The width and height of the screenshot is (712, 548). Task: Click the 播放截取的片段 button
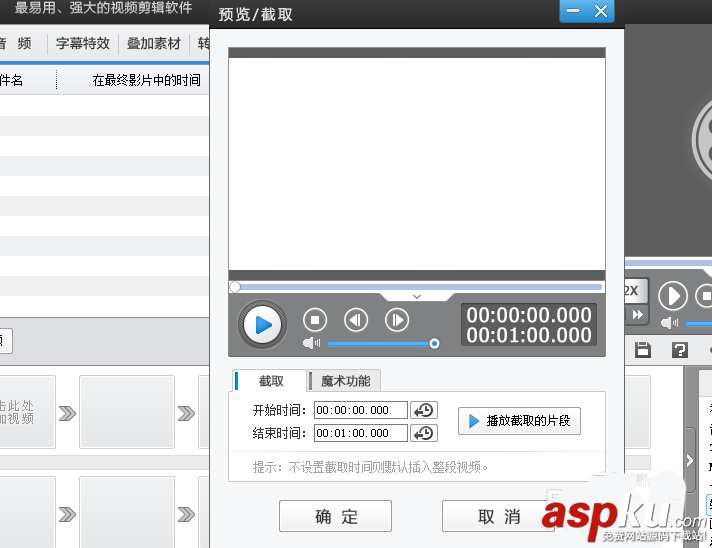(x=519, y=421)
